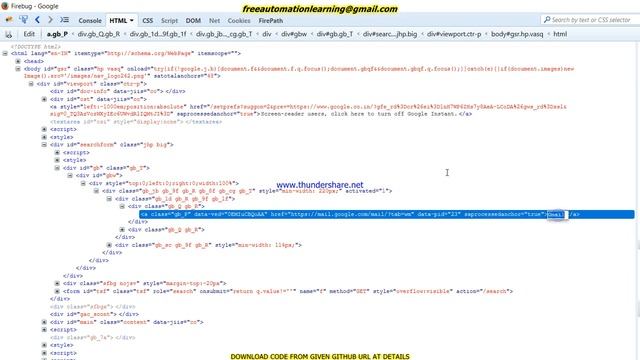
Task: Expand the head node
Action: [18, 61]
